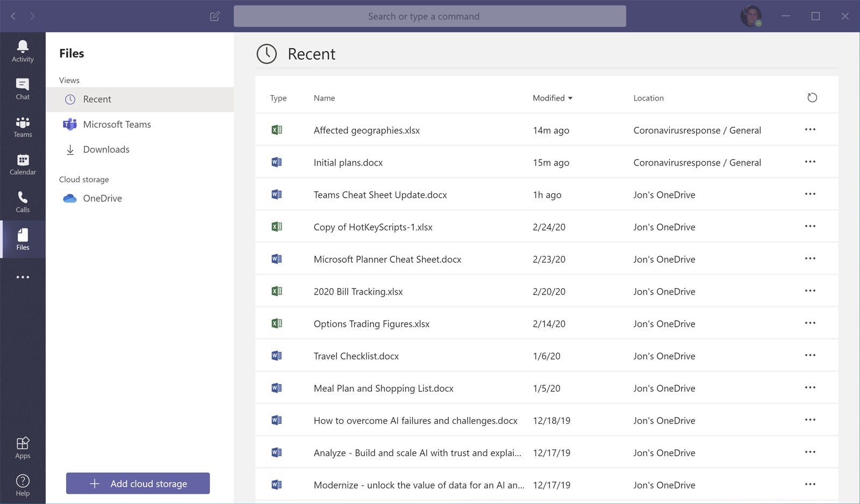Click the Search or type a command box
The image size is (860, 504).
(429, 16)
